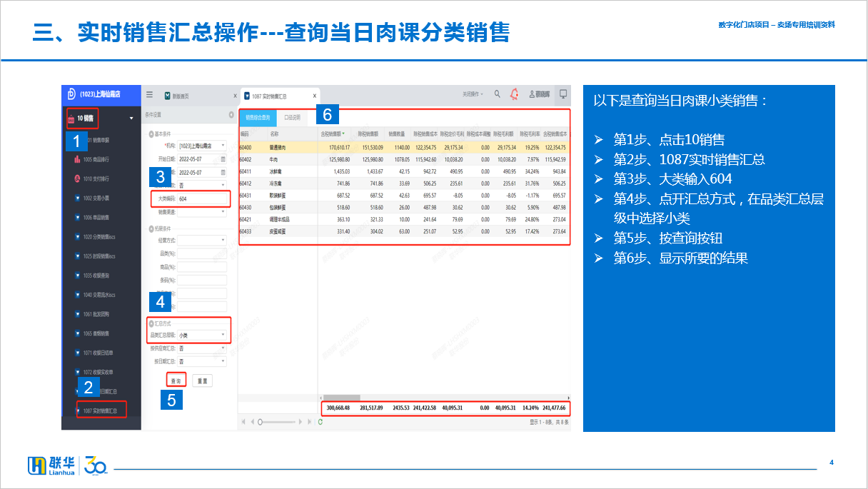Image resolution: width=868 pixels, height=489 pixels.
Task: Open the 机构 dropdown showing [1023]上海仙霞店
Action: [202, 145]
